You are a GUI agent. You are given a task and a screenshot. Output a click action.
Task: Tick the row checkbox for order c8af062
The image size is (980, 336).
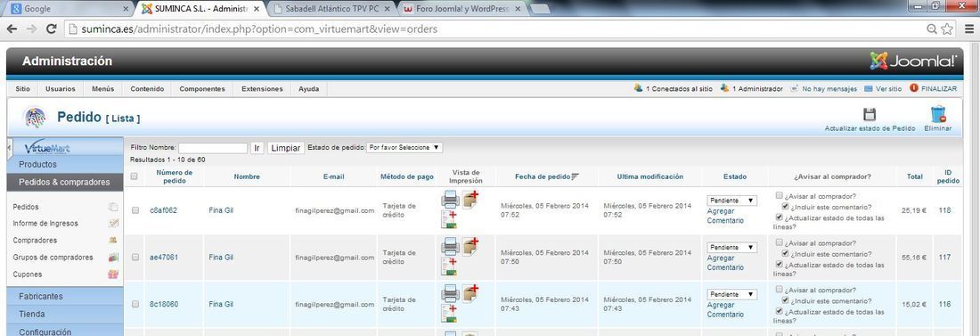pos(135,211)
